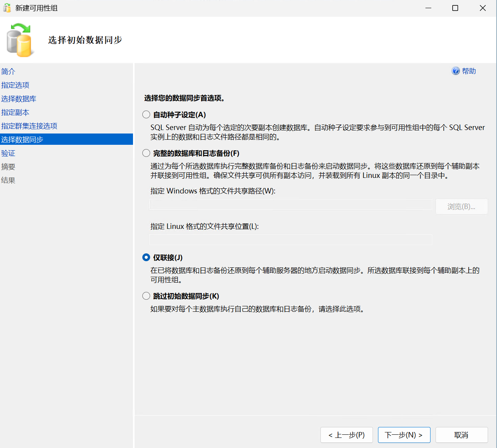497x448 pixels.
Task: Navigate to 选择数据库 step
Action: coord(19,98)
